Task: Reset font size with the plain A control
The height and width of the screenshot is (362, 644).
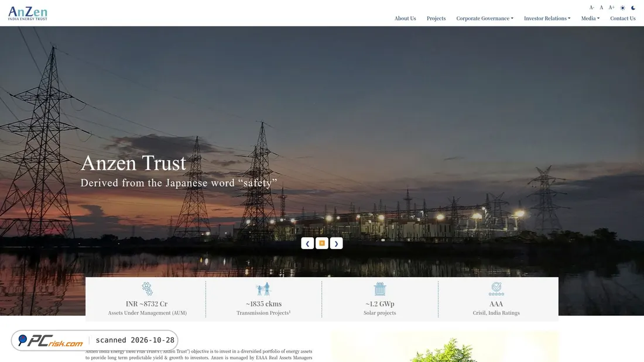Action: click(601, 8)
